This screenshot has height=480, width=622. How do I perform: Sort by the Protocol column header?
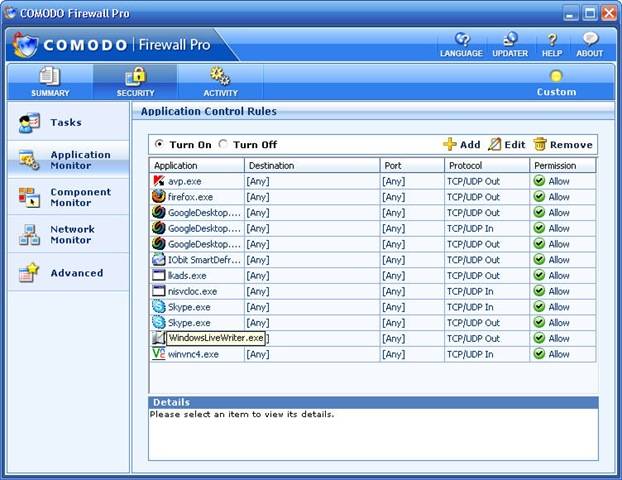[x=487, y=165]
